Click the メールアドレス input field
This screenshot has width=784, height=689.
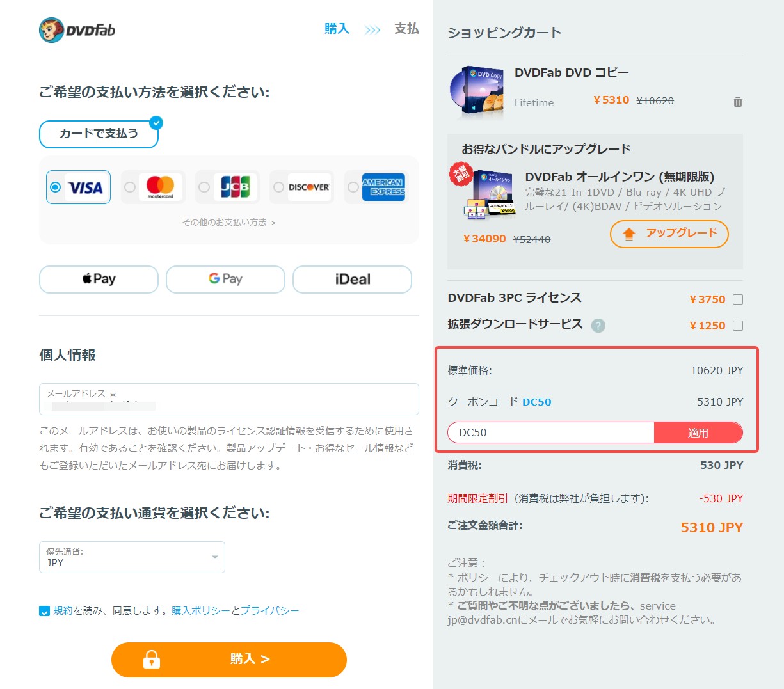229,399
